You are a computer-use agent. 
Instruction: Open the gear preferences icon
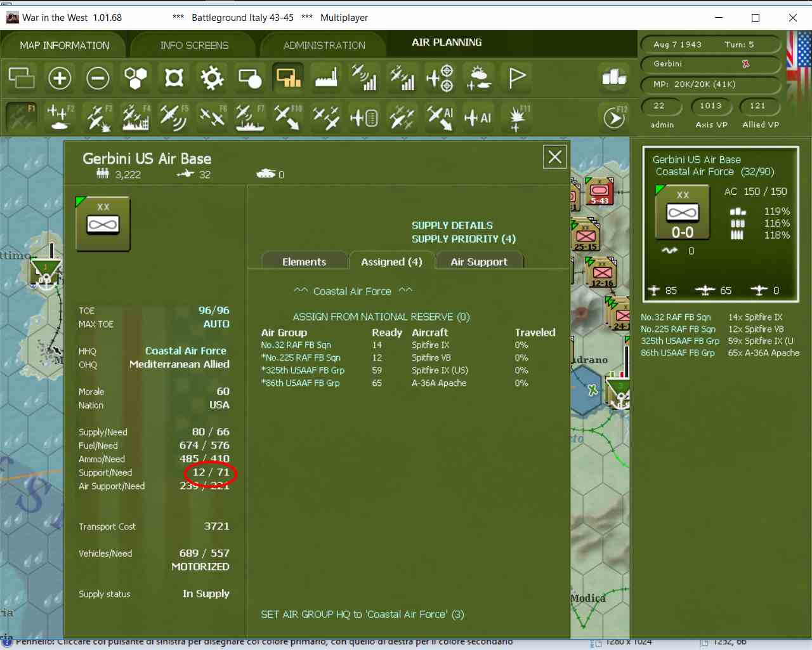tap(212, 78)
